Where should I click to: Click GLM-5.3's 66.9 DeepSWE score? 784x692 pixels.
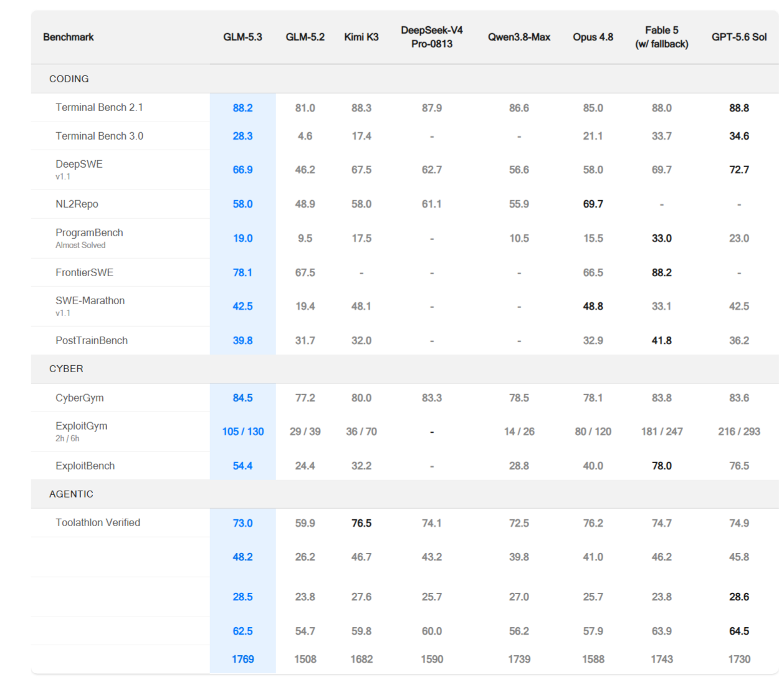point(242,170)
